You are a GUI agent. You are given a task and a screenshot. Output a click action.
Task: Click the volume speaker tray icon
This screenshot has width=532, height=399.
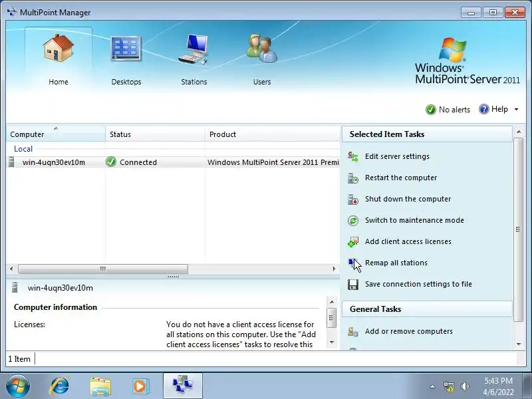tap(465, 386)
